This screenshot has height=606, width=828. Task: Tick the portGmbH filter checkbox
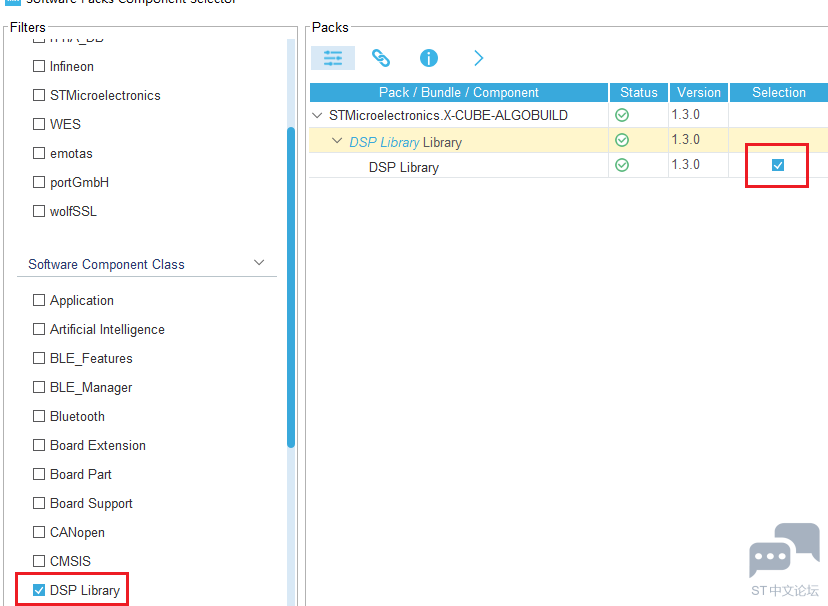pos(39,182)
